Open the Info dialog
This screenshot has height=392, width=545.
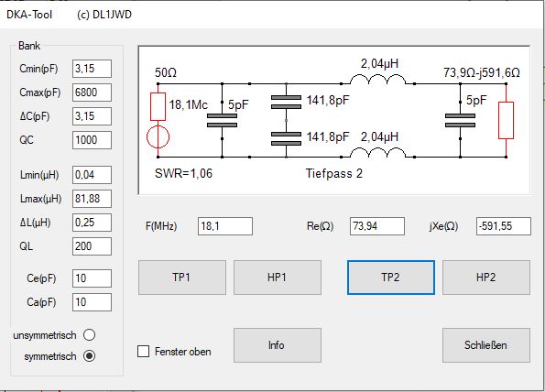pyautogui.click(x=278, y=345)
